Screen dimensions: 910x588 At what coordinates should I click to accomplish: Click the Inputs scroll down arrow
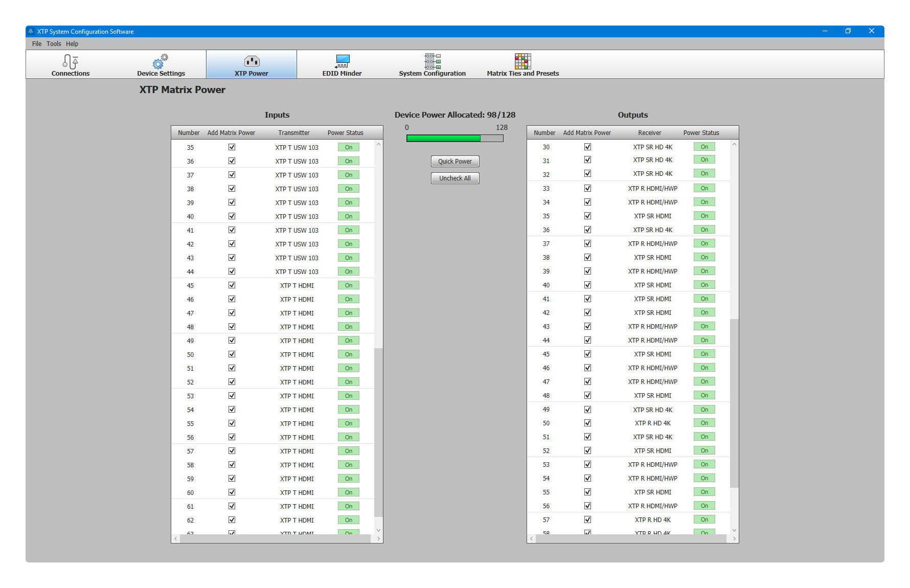378,530
